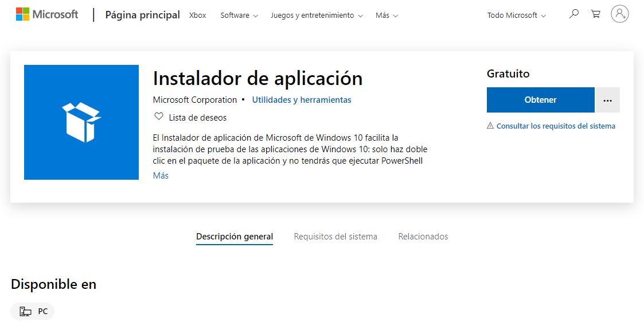
Task: Expand the Todo Microsoft dropdown
Action: [516, 16]
